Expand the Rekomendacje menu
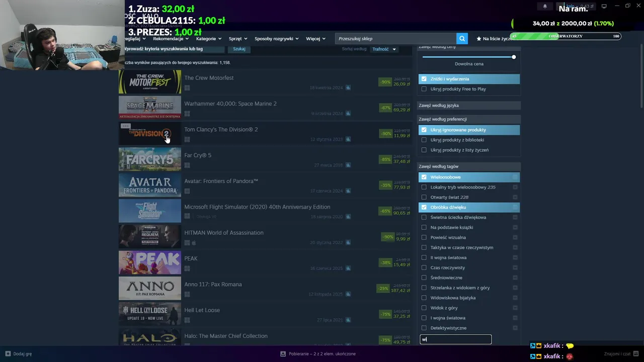This screenshot has width=644, height=362. click(171, 39)
